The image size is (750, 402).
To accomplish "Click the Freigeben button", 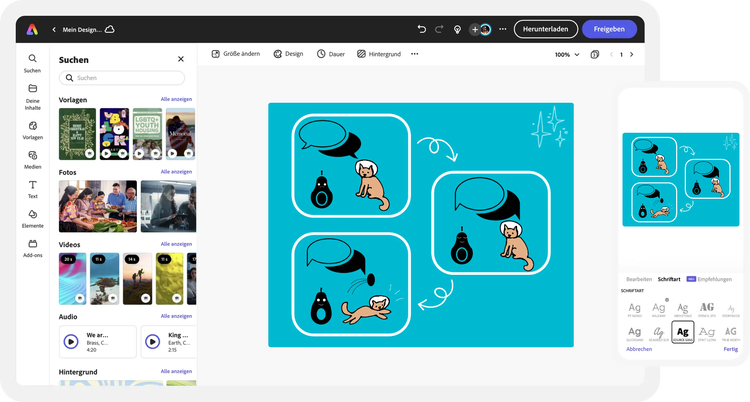I will pos(609,29).
